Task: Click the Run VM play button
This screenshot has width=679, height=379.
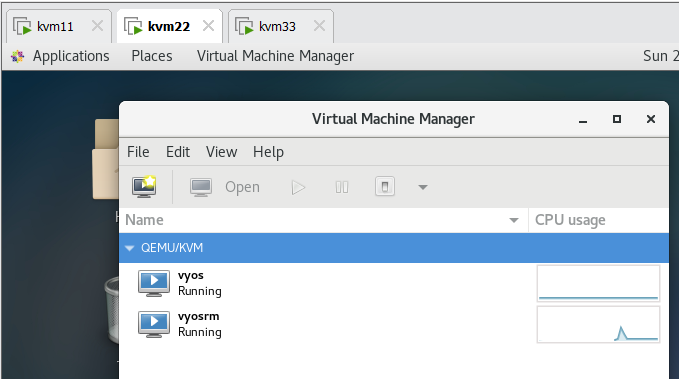Action: coord(298,187)
